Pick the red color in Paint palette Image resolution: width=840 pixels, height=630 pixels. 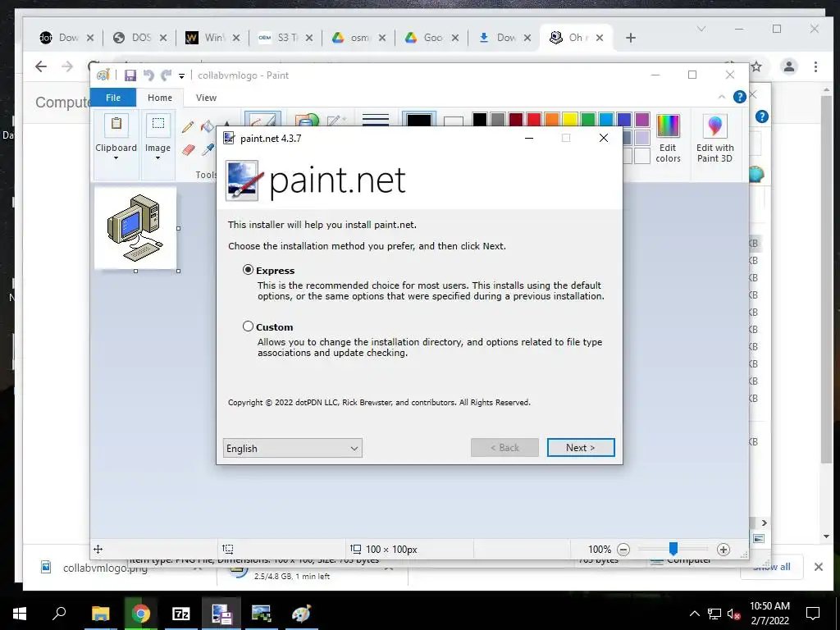(x=533, y=120)
